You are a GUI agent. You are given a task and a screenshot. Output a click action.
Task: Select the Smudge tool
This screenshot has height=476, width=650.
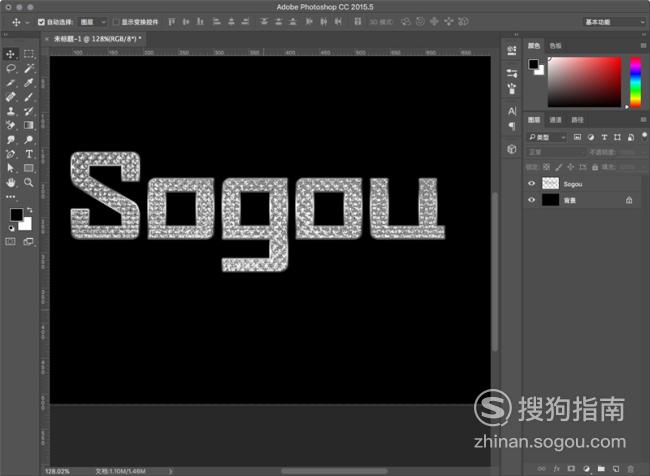(x=11, y=140)
